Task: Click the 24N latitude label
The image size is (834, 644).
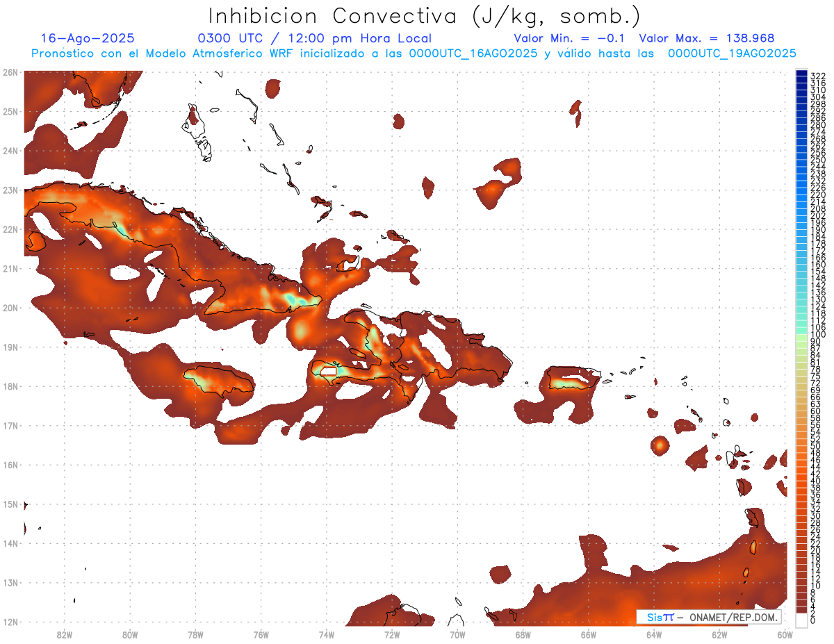Action: click(x=10, y=151)
